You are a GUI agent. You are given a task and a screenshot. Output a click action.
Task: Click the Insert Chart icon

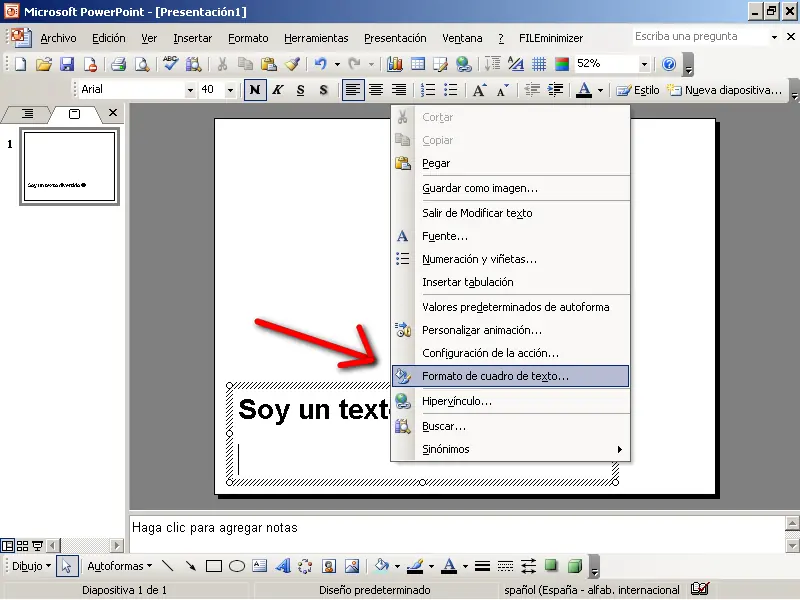pos(394,64)
